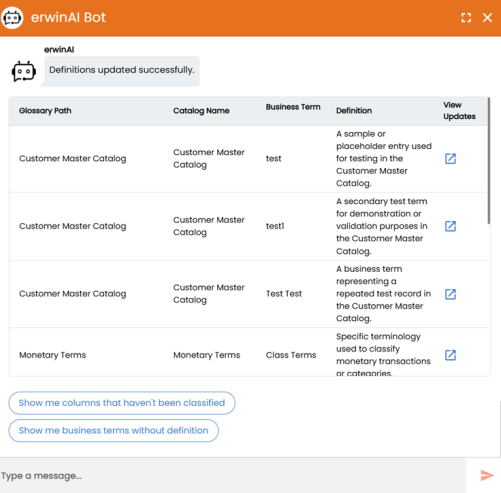Click the 'Definitions updated successfully.' message bubble
The image size is (501, 493).
pyautogui.click(x=122, y=71)
